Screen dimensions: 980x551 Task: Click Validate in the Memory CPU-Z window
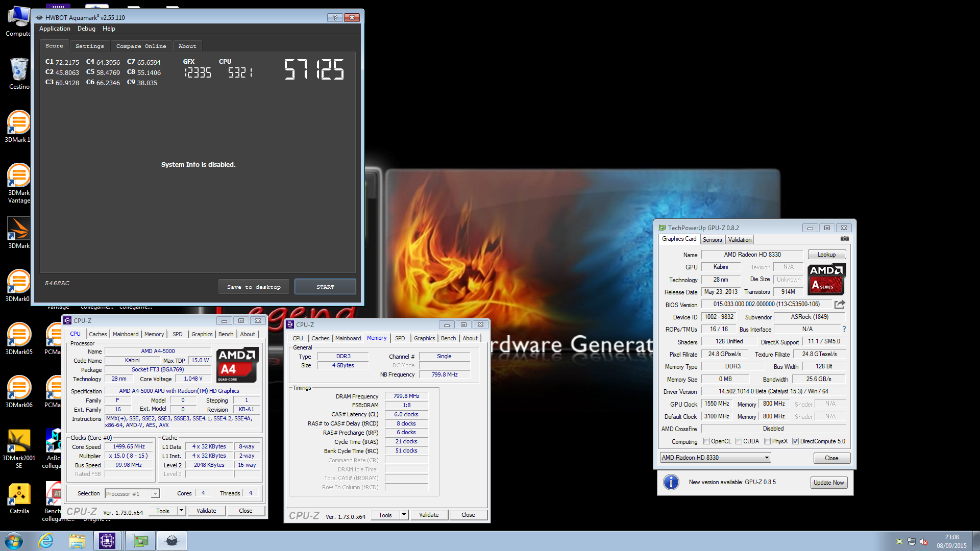(x=429, y=515)
